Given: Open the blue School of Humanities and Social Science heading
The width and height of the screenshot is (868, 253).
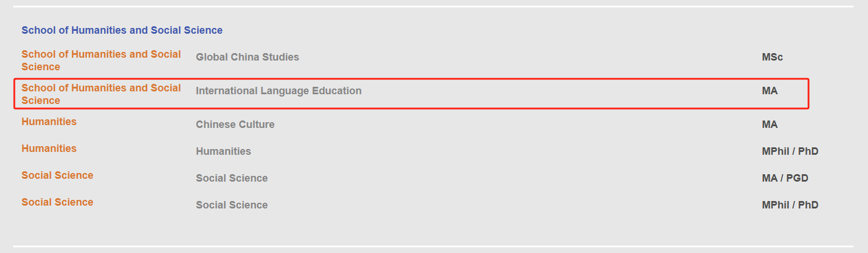Looking at the screenshot, I should (122, 30).
